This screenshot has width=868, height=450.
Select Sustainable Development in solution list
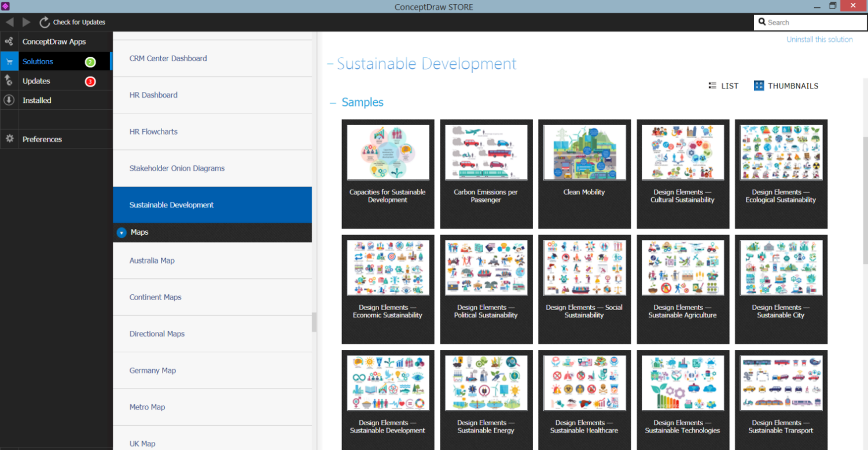(x=212, y=205)
